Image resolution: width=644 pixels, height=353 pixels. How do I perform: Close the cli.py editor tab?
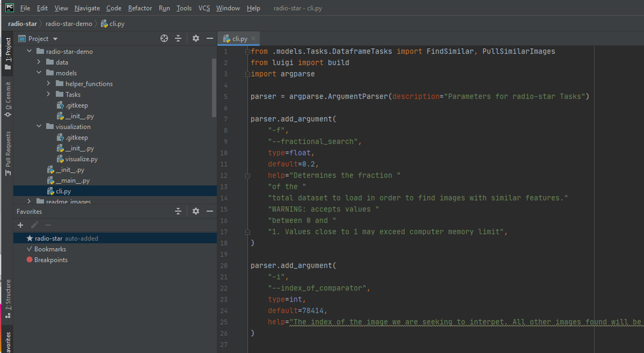pos(253,38)
